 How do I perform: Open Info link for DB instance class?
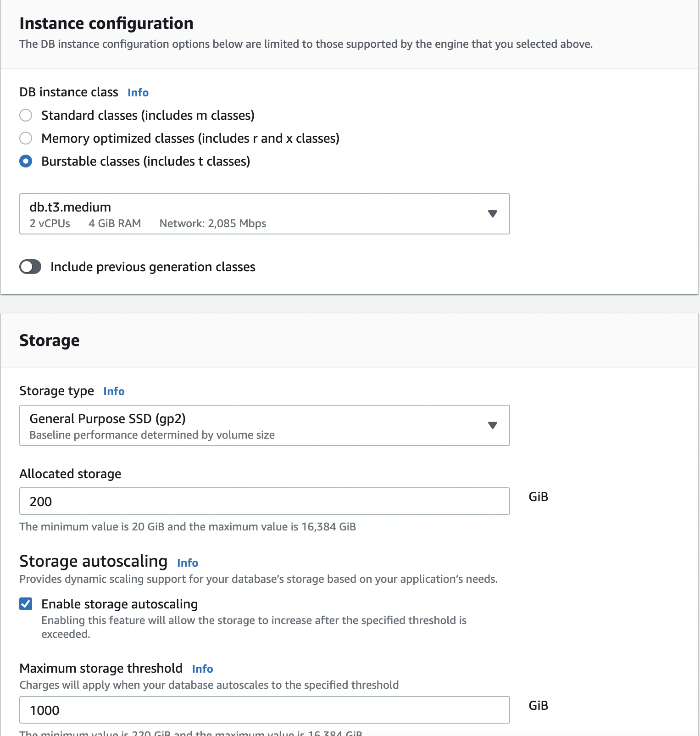[x=138, y=93]
